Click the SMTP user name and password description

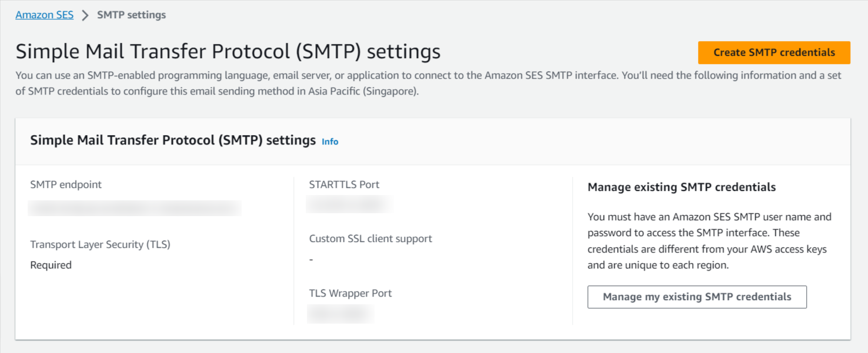pyautogui.click(x=709, y=241)
